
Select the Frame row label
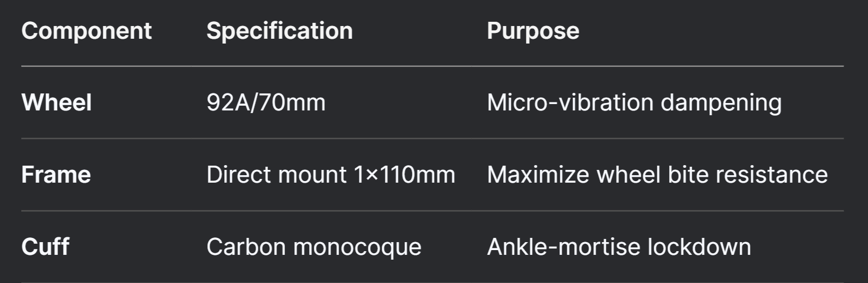coord(56,175)
